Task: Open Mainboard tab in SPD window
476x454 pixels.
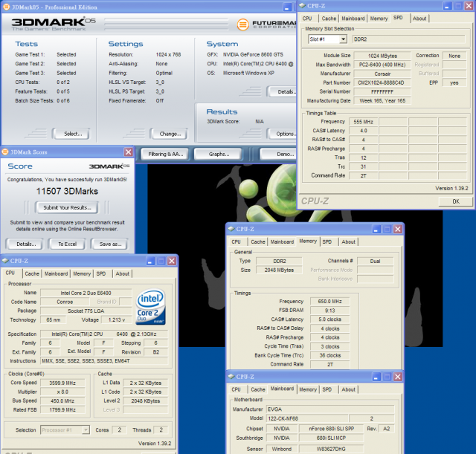Action: [x=353, y=19]
